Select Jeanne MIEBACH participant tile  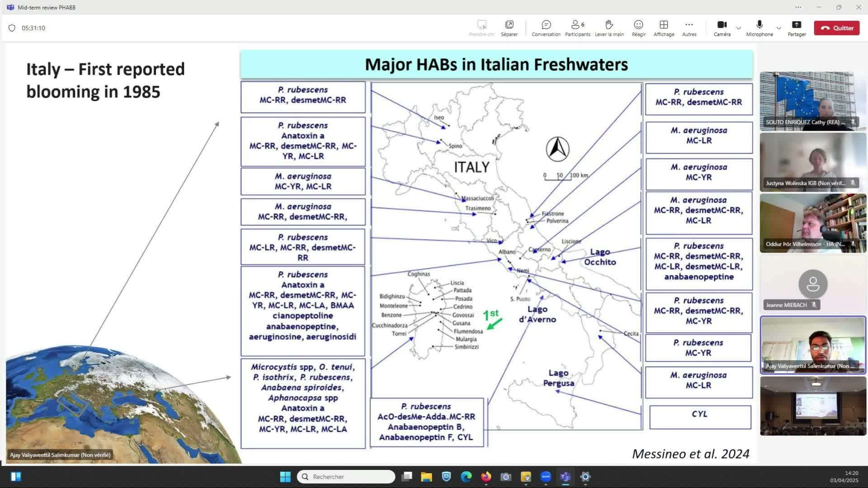(x=813, y=284)
